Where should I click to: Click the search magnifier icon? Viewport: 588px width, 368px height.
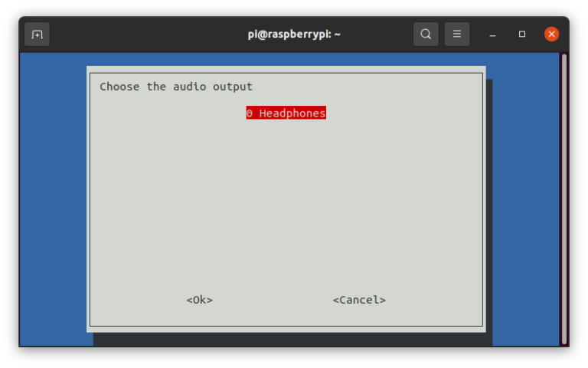tap(426, 34)
